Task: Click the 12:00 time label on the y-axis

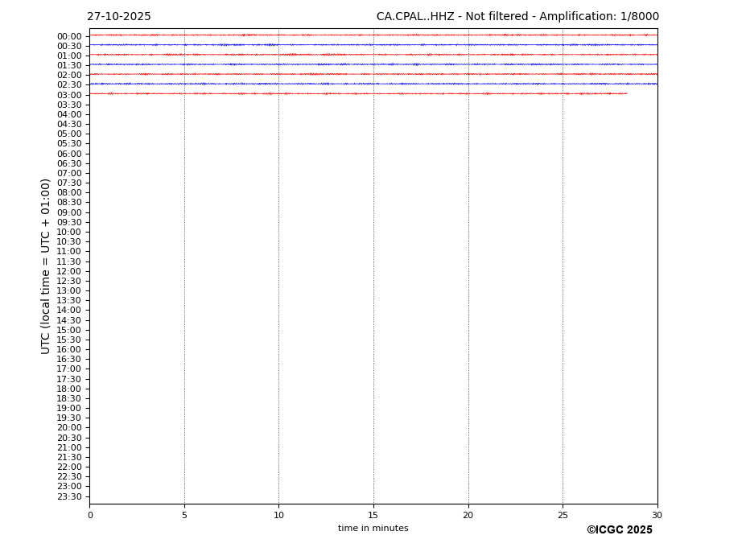Action: (x=68, y=271)
